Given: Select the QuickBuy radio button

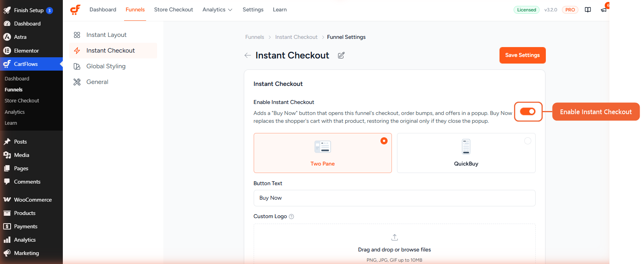Looking at the screenshot, I should [x=528, y=141].
